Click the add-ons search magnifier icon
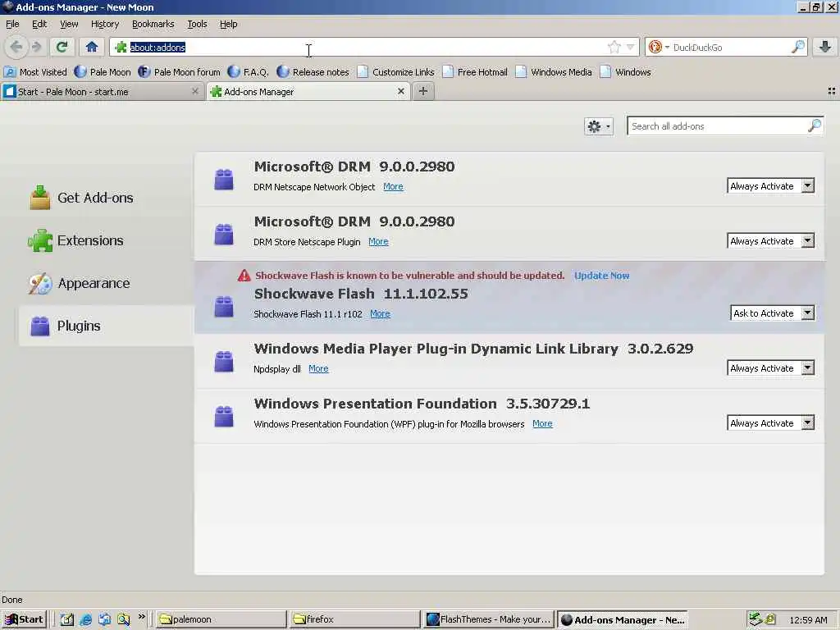840x630 pixels. (x=815, y=126)
